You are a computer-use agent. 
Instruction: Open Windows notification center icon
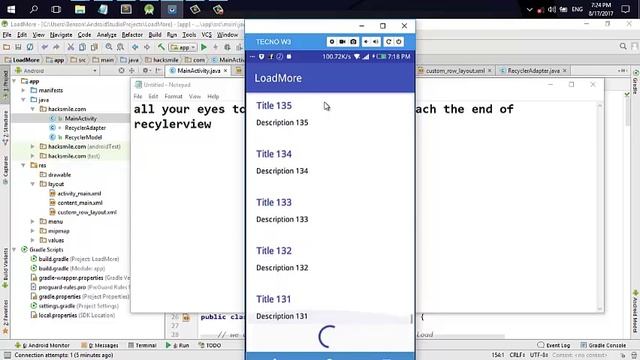pyautogui.click(x=625, y=9)
